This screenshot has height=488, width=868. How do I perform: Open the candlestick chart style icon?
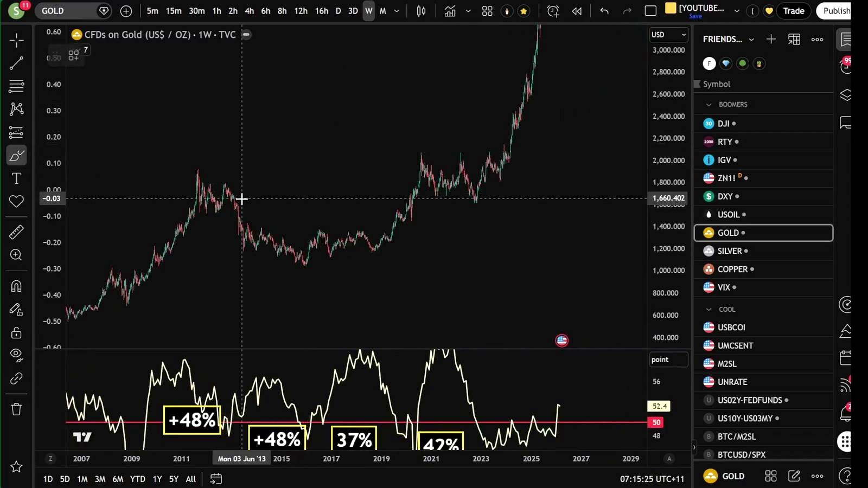click(x=421, y=11)
